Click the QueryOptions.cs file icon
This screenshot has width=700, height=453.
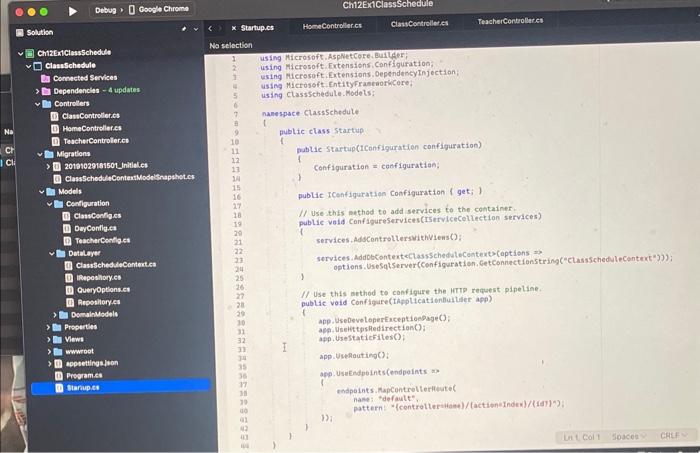tap(69, 291)
